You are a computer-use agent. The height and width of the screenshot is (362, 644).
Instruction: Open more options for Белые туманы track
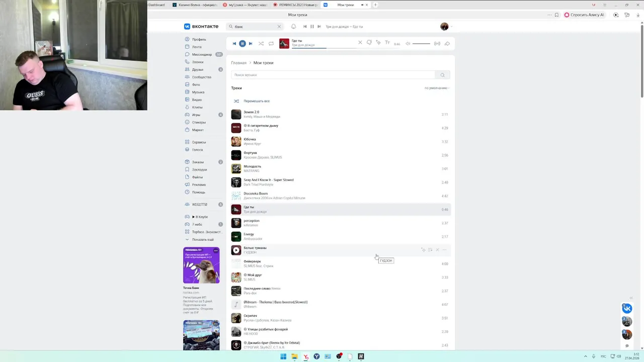444,250
